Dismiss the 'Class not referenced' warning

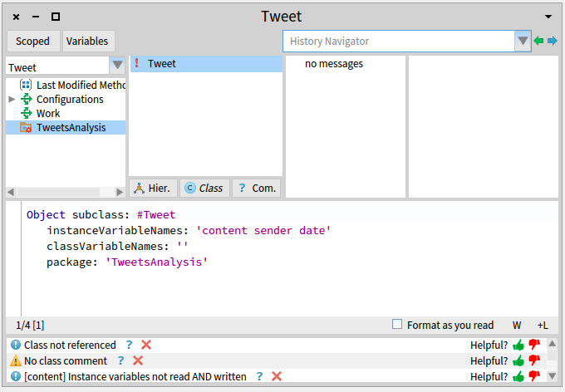pyautogui.click(x=146, y=345)
